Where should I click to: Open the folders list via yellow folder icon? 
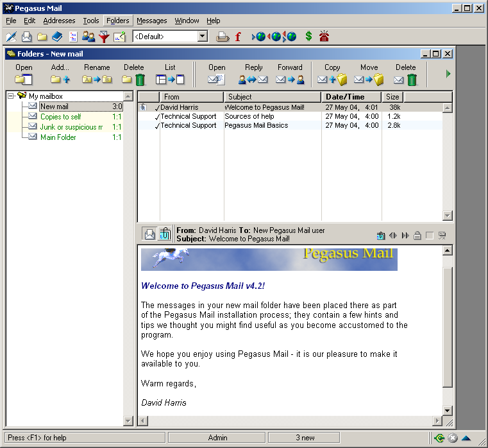point(42,37)
